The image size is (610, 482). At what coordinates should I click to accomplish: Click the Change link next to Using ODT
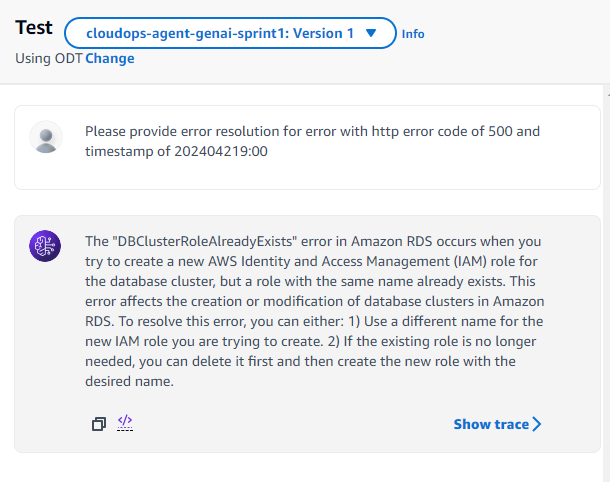(110, 59)
